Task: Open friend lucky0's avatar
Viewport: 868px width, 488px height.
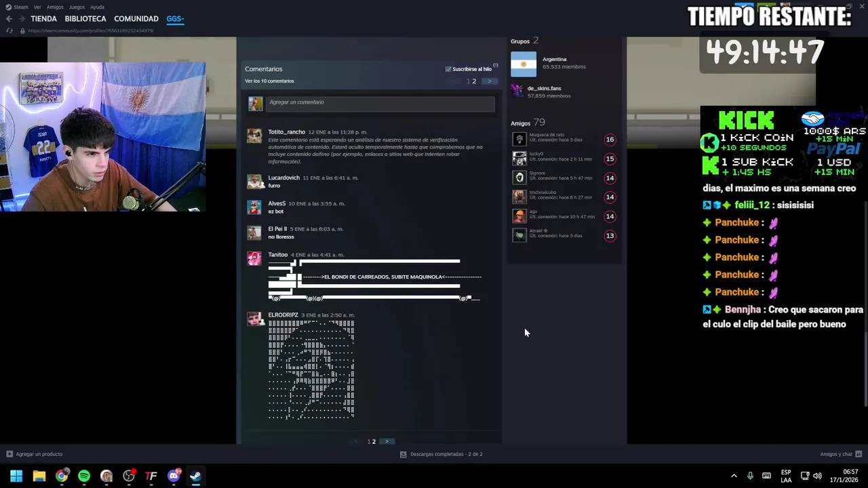Action: [x=519, y=159]
